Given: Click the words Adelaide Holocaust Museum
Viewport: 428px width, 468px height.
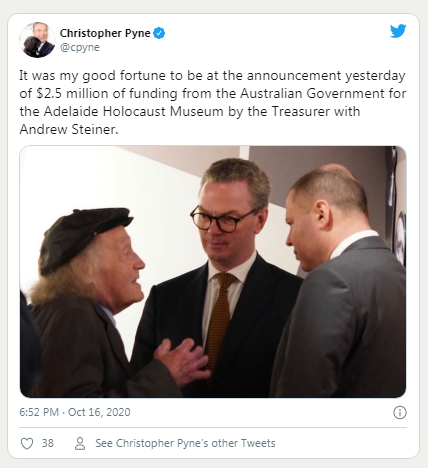Looking at the screenshot, I should (133, 111).
